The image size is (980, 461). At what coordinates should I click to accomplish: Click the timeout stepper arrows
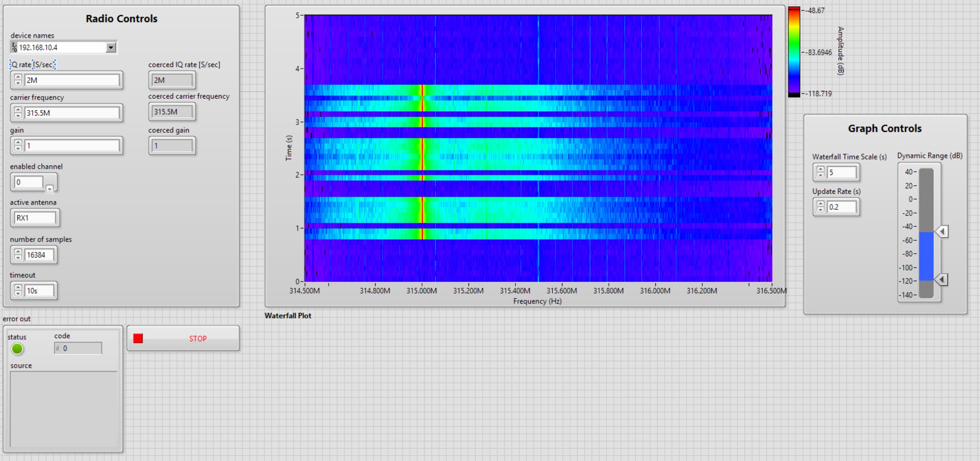pos(18,290)
